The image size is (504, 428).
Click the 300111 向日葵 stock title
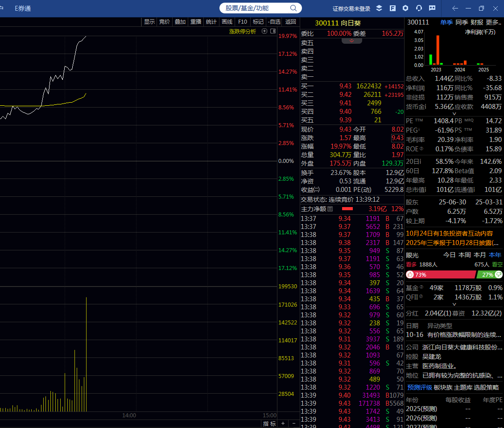click(x=338, y=23)
